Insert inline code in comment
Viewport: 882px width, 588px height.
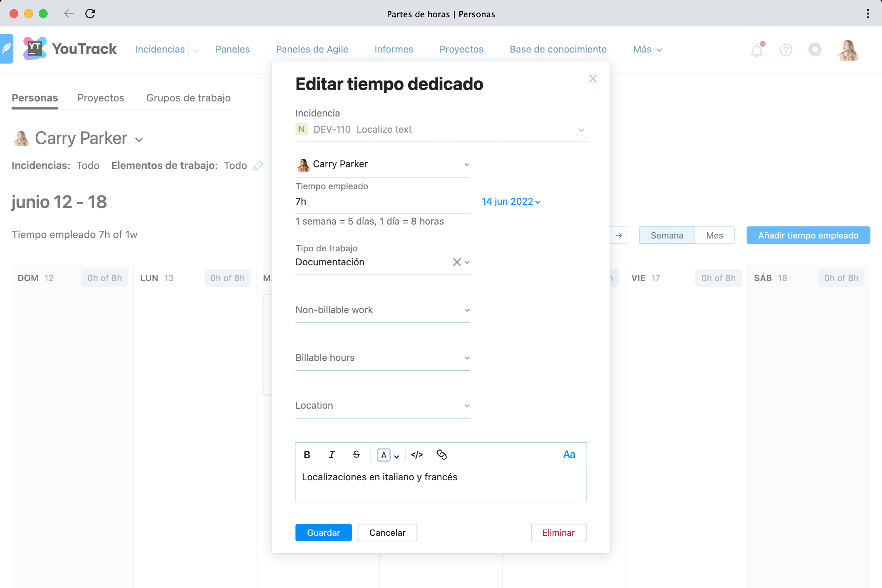417,455
